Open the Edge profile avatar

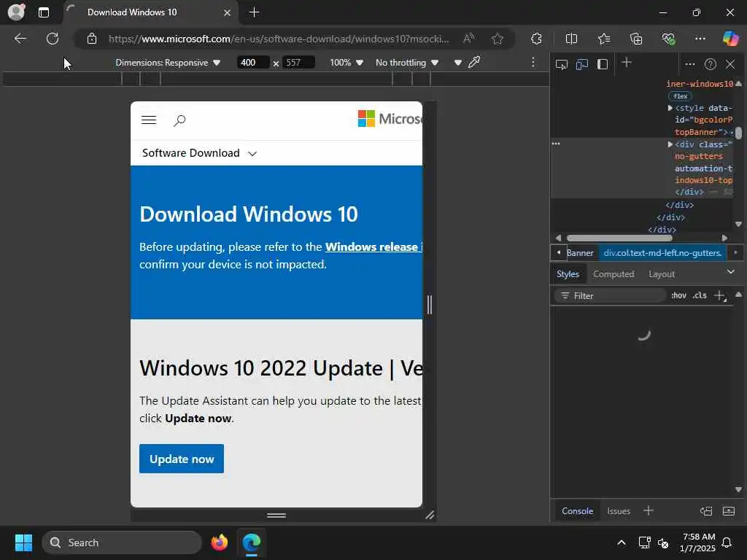16,12
